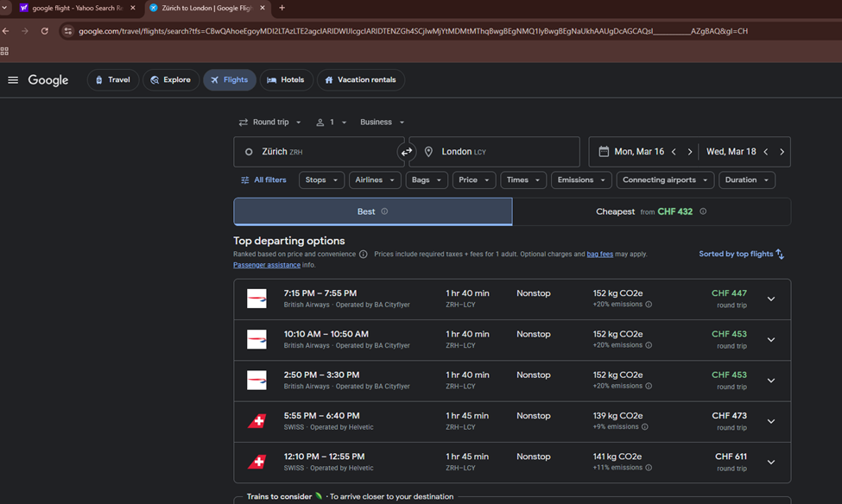Show info about Cheapest price

pyautogui.click(x=703, y=211)
